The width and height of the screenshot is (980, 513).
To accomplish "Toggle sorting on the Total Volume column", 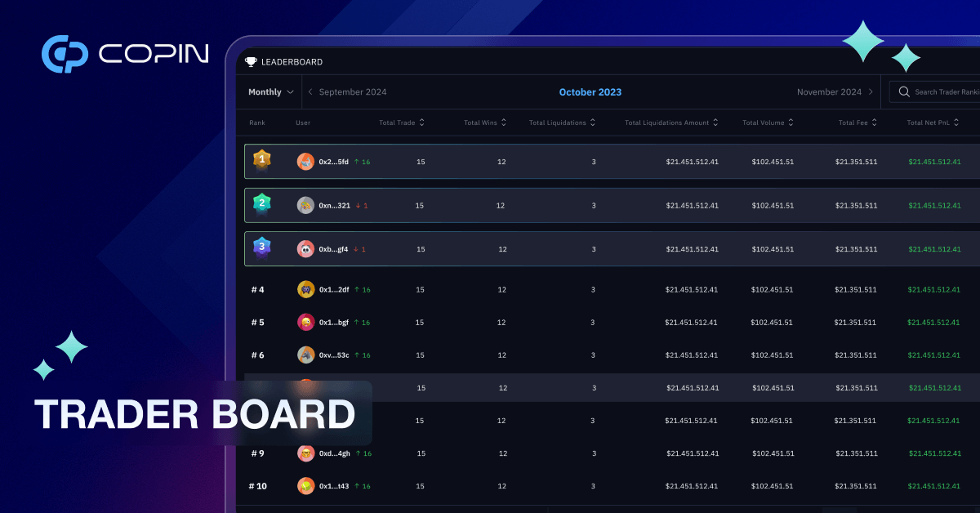I will pos(791,123).
